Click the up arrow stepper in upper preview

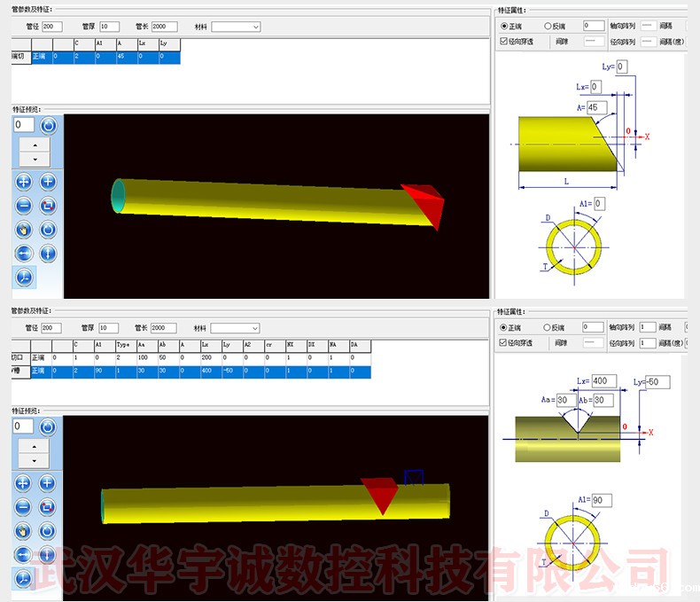[x=35, y=144]
